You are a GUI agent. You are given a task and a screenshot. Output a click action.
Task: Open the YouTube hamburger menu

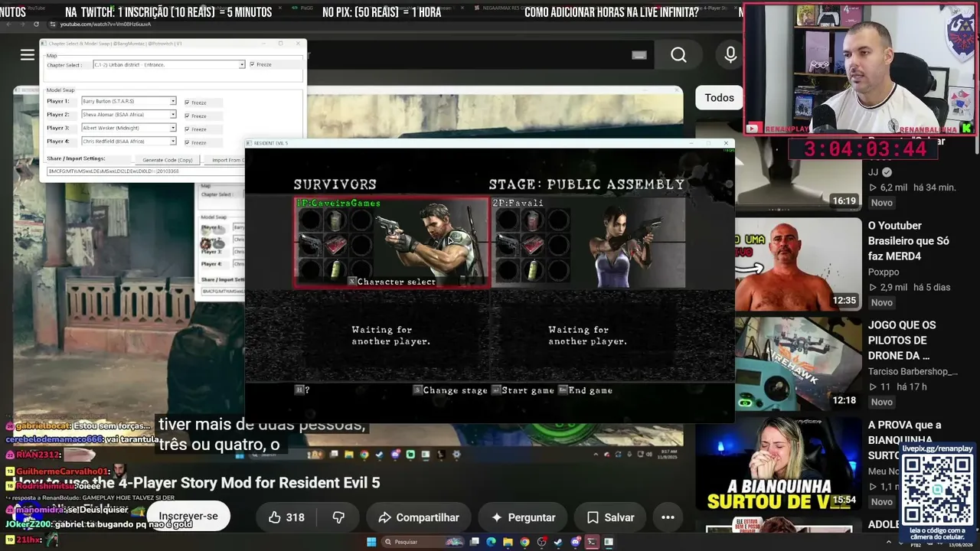point(28,54)
